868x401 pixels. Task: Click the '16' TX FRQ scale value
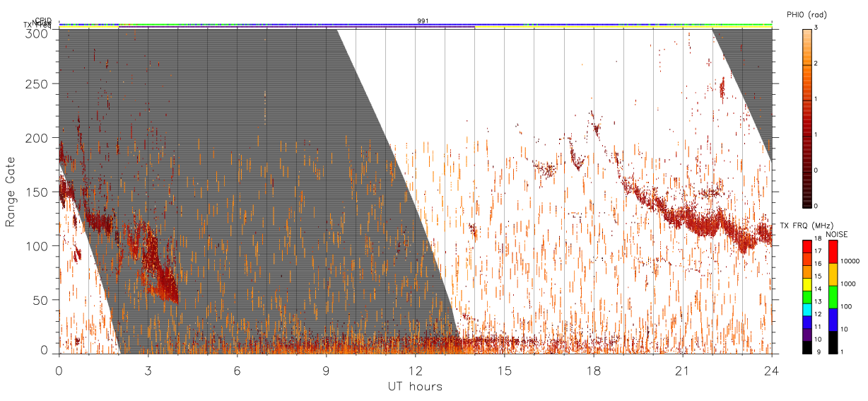coord(819,265)
